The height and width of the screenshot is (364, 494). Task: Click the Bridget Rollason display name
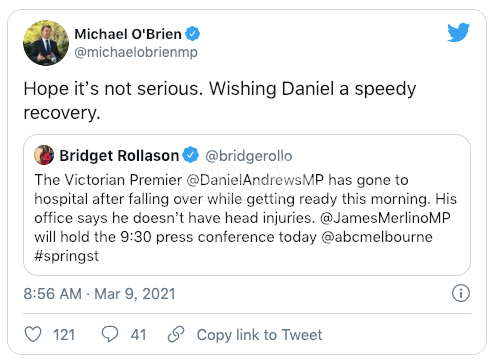(119, 155)
